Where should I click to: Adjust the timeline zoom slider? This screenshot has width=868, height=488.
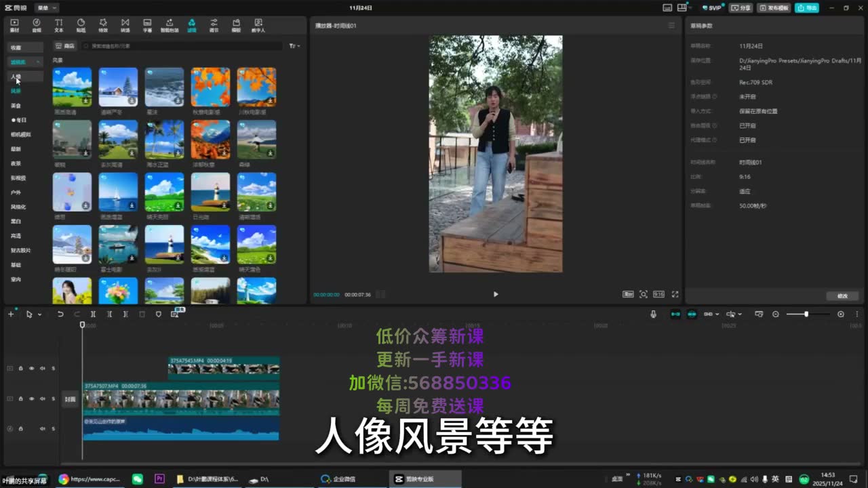(x=808, y=314)
